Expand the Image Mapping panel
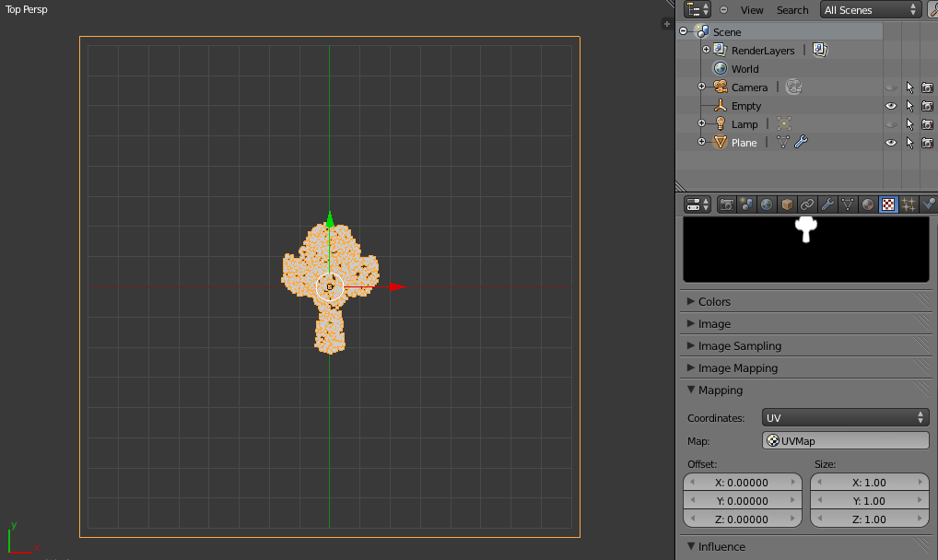Screen dimensions: 938x560 pos(691,367)
